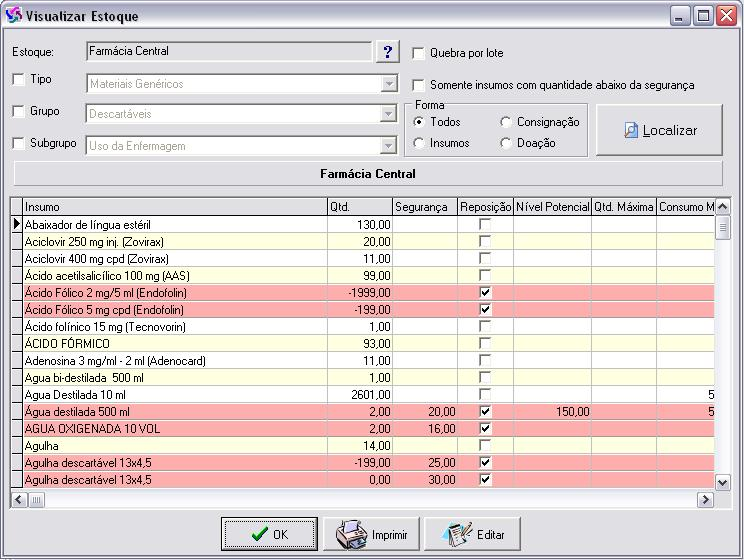Check Somente insumos com quantidade abaixo da segurança
The image size is (744, 560).
pyautogui.click(x=418, y=85)
